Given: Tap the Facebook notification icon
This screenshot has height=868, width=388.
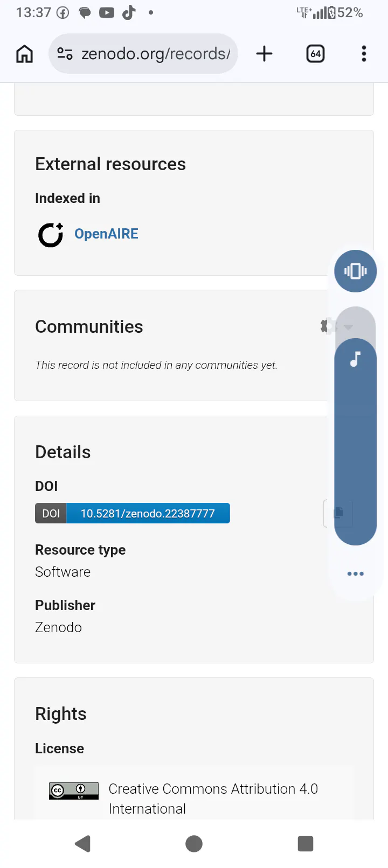Looking at the screenshot, I should coord(63,13).
